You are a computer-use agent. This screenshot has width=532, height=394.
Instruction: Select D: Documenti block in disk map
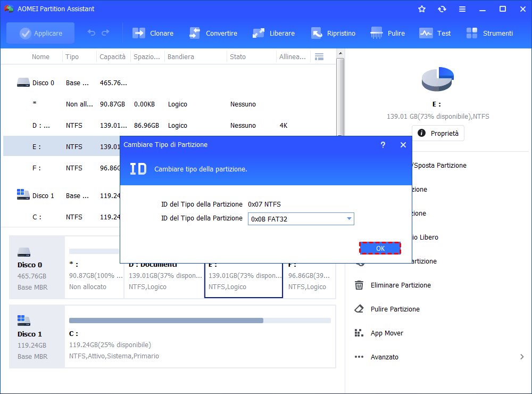pyautogui.click(x=164, y=281)
